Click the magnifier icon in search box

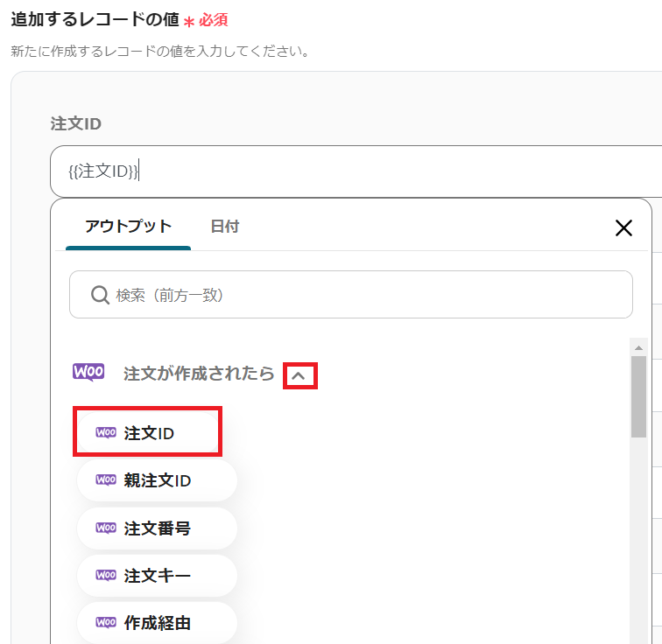click(100, 295)
